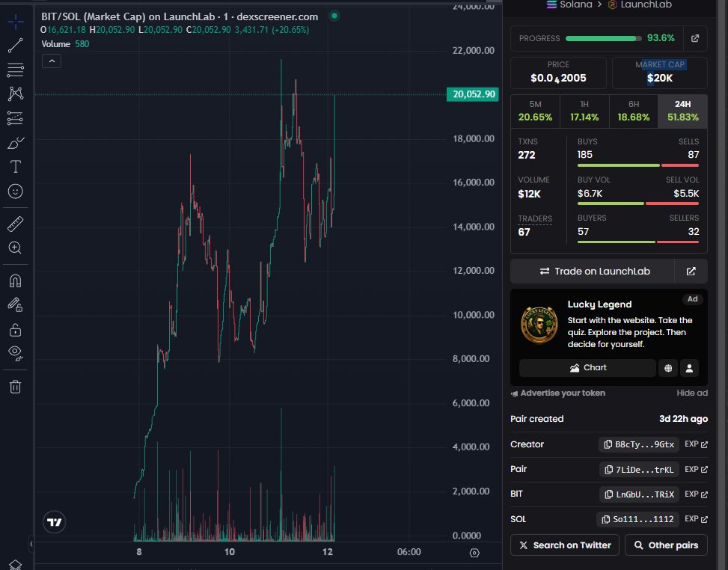Select the text annotation tool
Viewport: 728px width, 570px height.
(15, 167)
